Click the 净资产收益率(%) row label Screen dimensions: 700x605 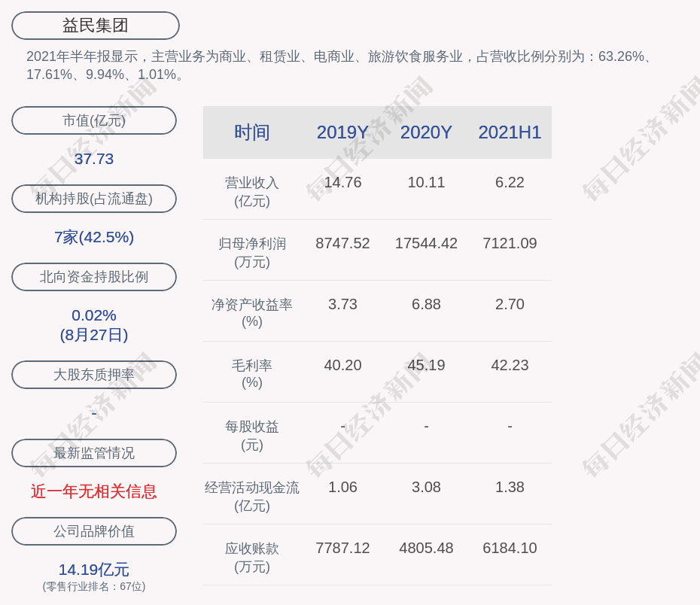(252, 313)
